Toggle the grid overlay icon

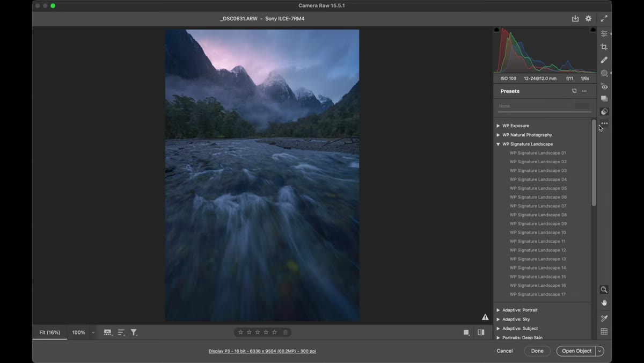604,332
